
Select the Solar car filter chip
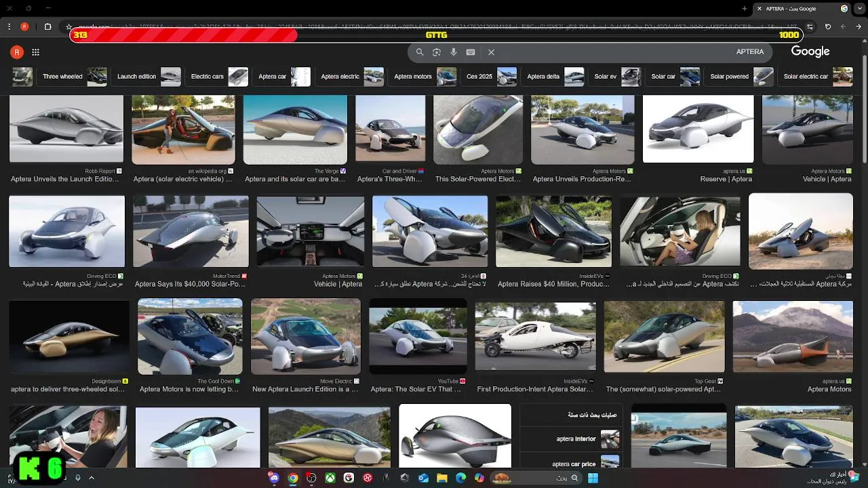tap(674, 77)
